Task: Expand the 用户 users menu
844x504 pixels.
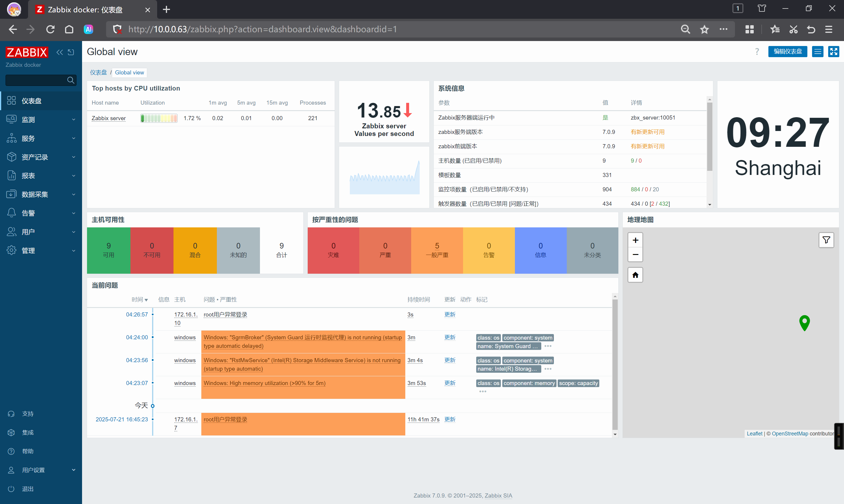Action: point(41,232)
